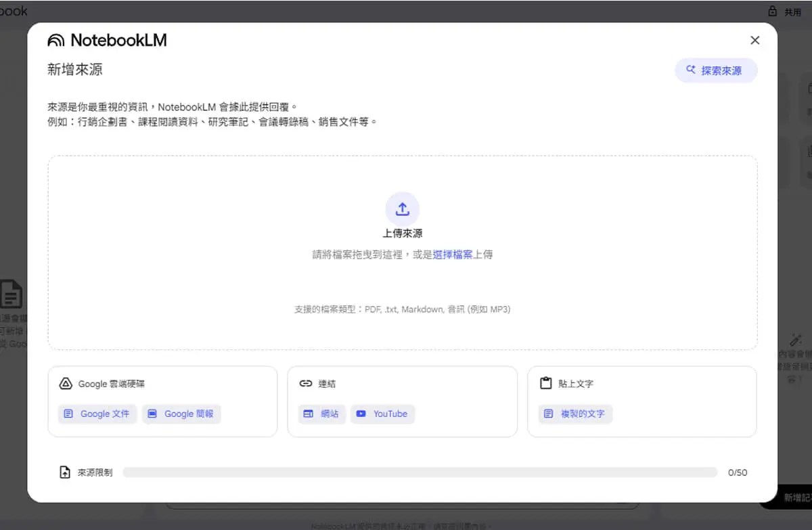Screen dimensions: 812x530
Task: Select the 複製的文字 option
Action: (x=576, y=414)
